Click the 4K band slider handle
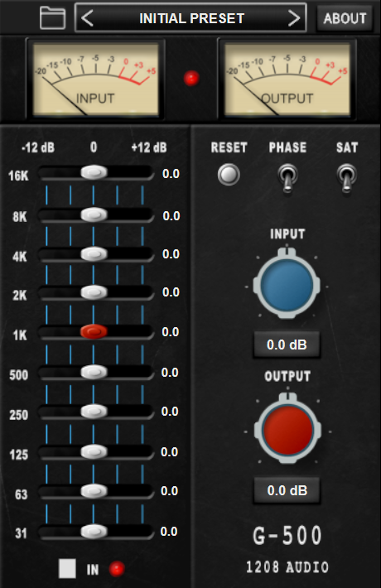Viewport: 381px width, 588px height. (x=94, y=254)
